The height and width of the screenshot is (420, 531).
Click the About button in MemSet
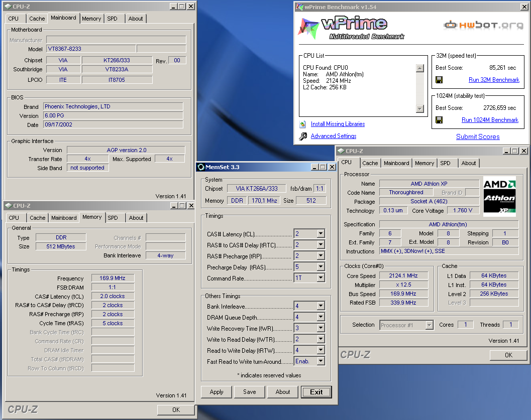click(282, 392)
